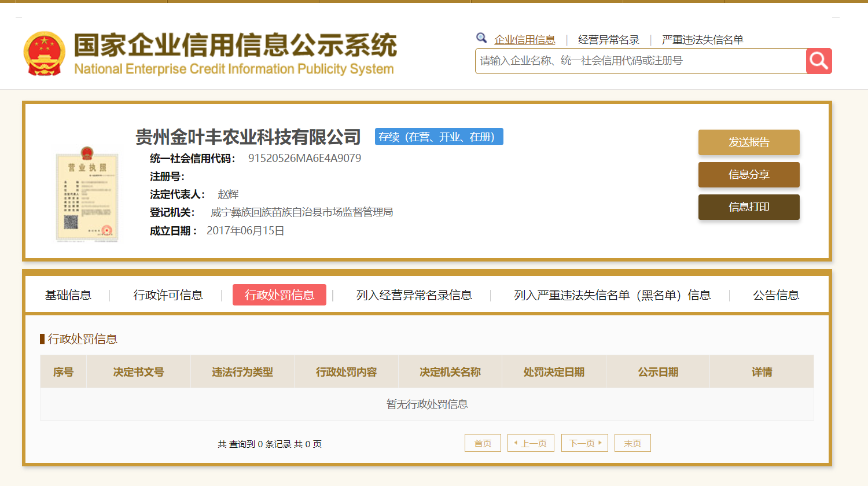
Task: Go to 首页 first page
Action: (483, 443)
